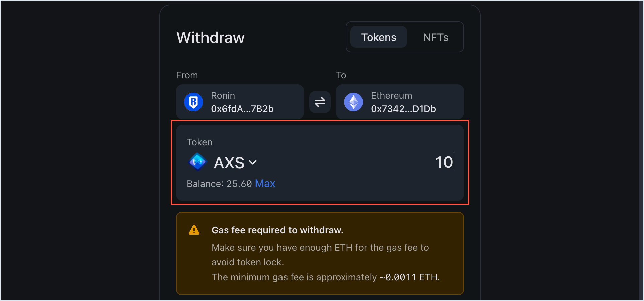Select the Tokens tab
This screenshot has width=644, height=301.
point(378,37)
